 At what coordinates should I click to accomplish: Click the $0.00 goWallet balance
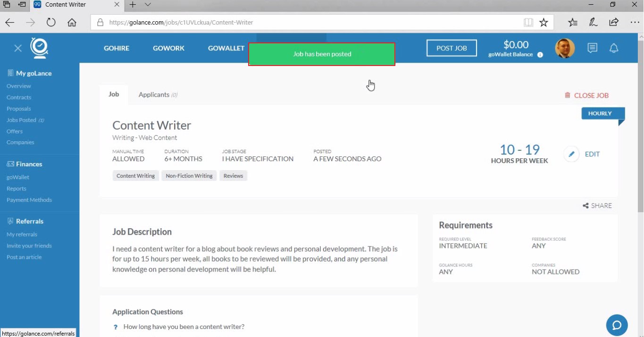(516, 45)
